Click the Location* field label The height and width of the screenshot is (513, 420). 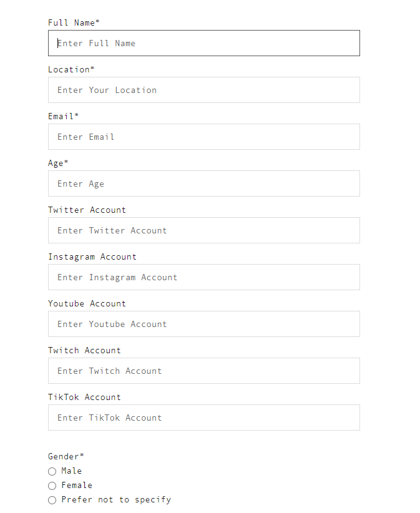click(71, 70)
